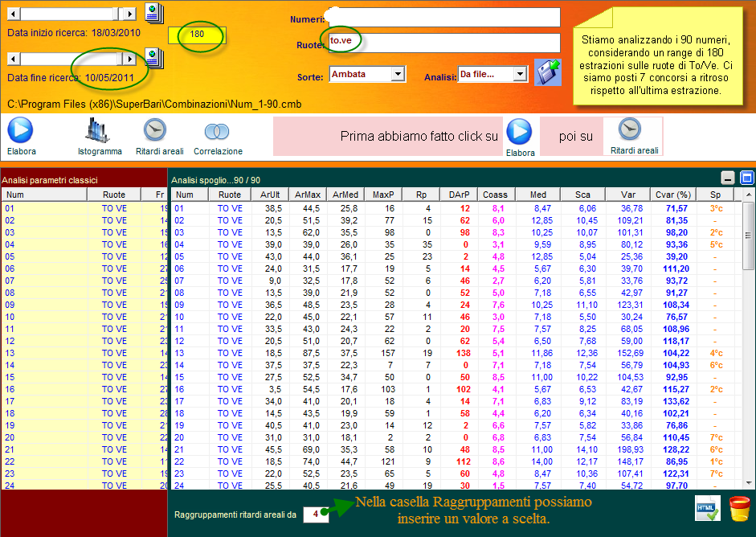
Task: Click left arrow of end date slider
Action: tap(14, 59)
